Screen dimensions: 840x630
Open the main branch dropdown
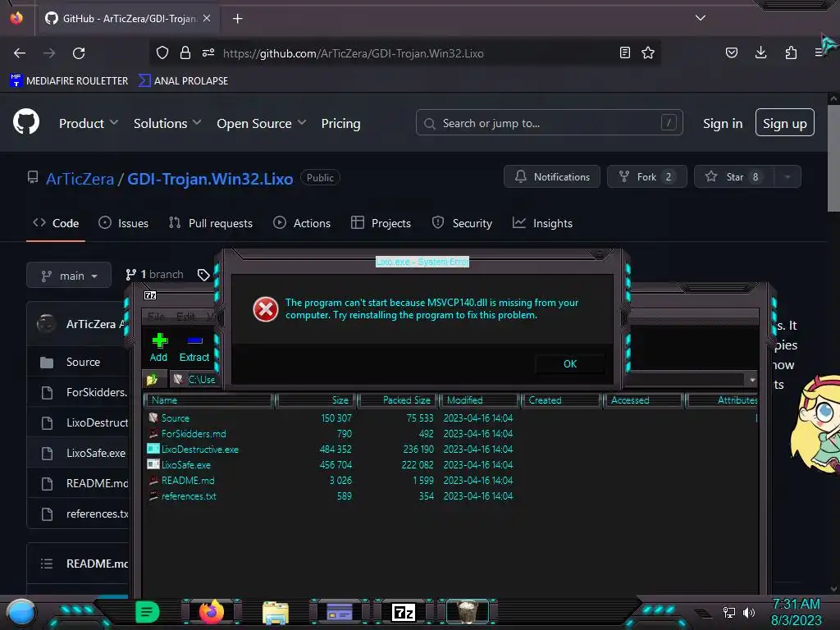[69, 276]
